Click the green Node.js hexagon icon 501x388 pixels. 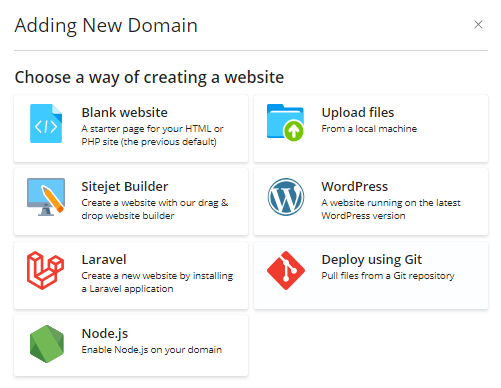pyautogui.click(x=47, y=344)
